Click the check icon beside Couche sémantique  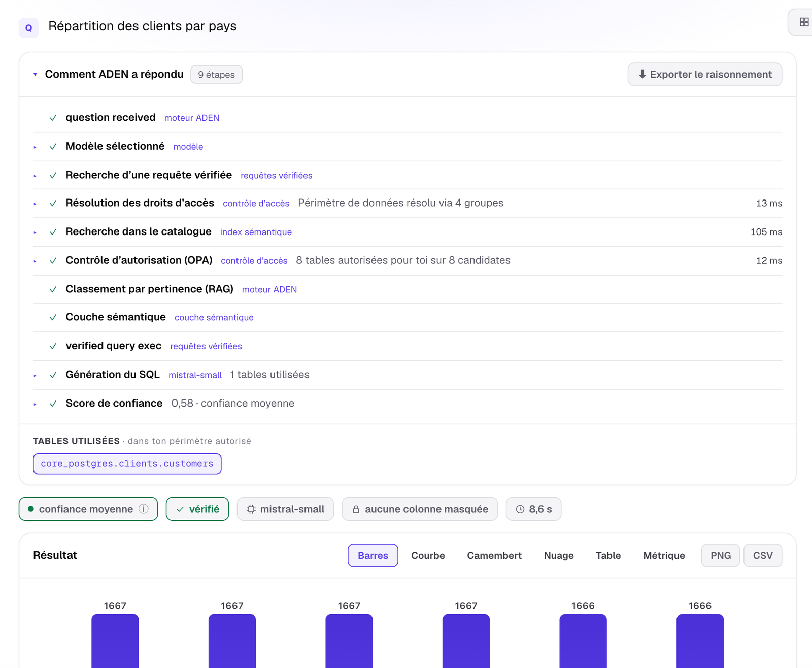(x=53, y=317)
